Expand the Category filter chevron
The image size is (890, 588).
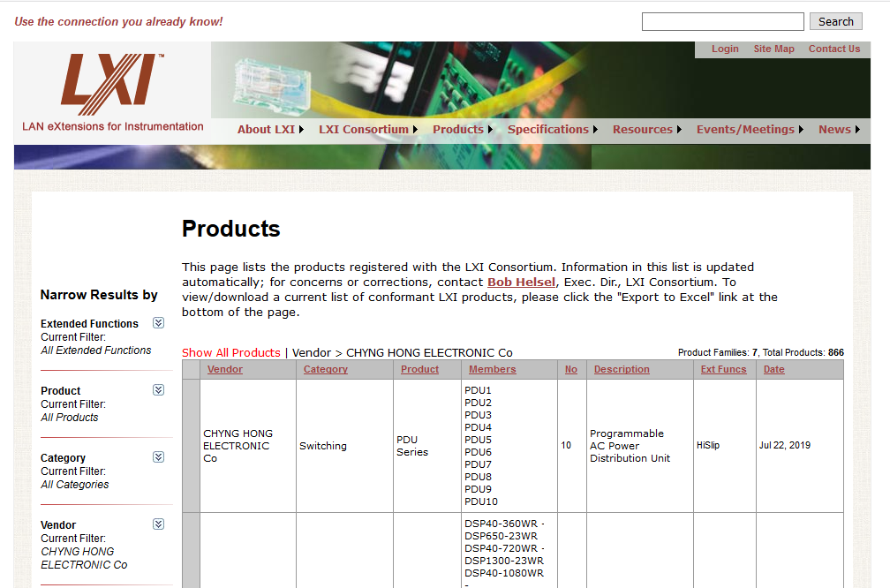(158, 457)
